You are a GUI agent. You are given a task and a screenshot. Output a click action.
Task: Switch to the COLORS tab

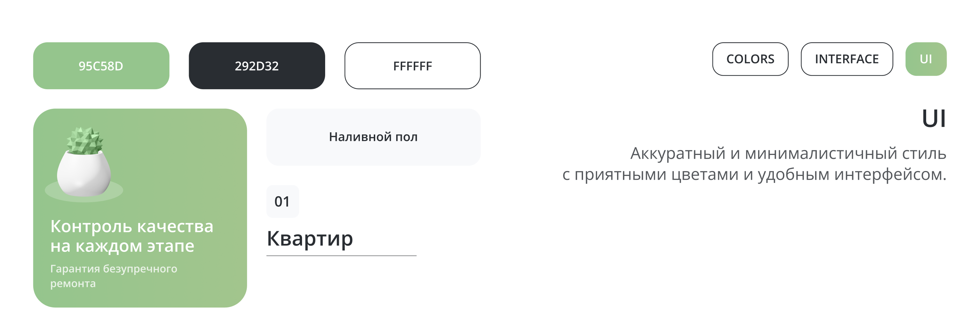pyautogui.click(x=750, y=59)
